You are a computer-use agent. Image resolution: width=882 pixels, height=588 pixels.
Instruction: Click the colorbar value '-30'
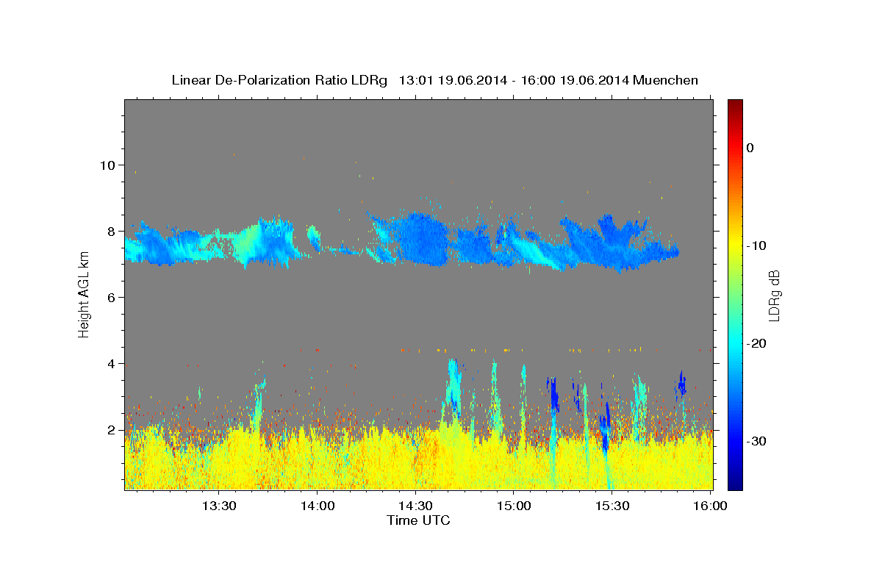pyautogui.click(x=756, y=441)
